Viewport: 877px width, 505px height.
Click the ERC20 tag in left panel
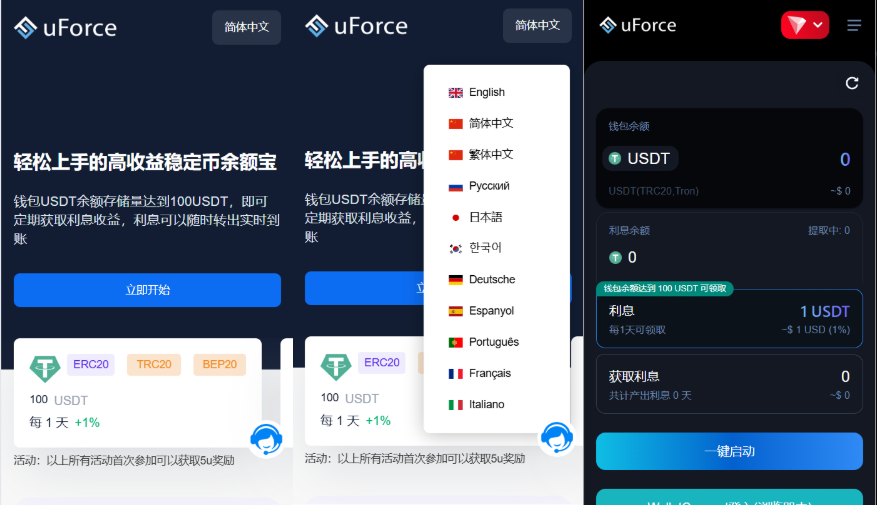pyautogui.click(x=91, y=365)
